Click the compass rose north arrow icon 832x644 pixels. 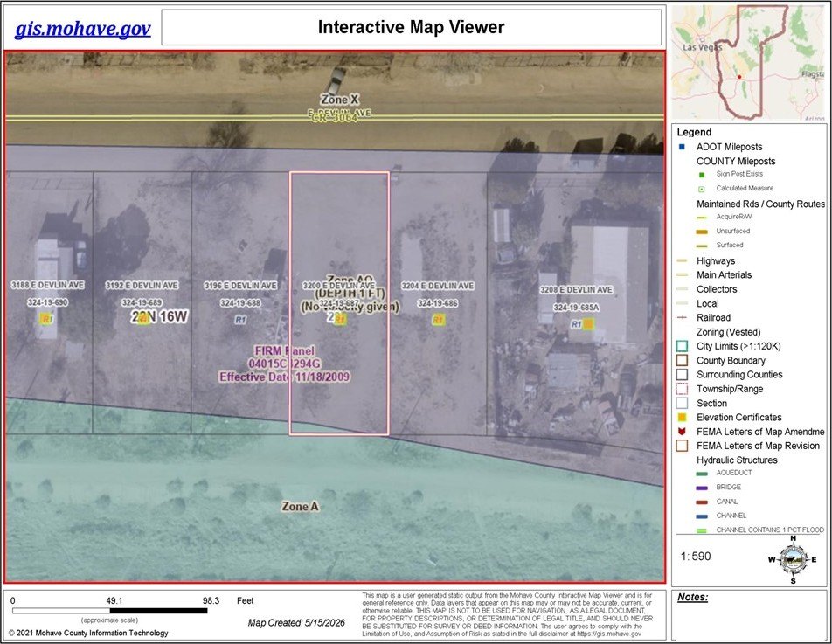[x=794, y=559]
